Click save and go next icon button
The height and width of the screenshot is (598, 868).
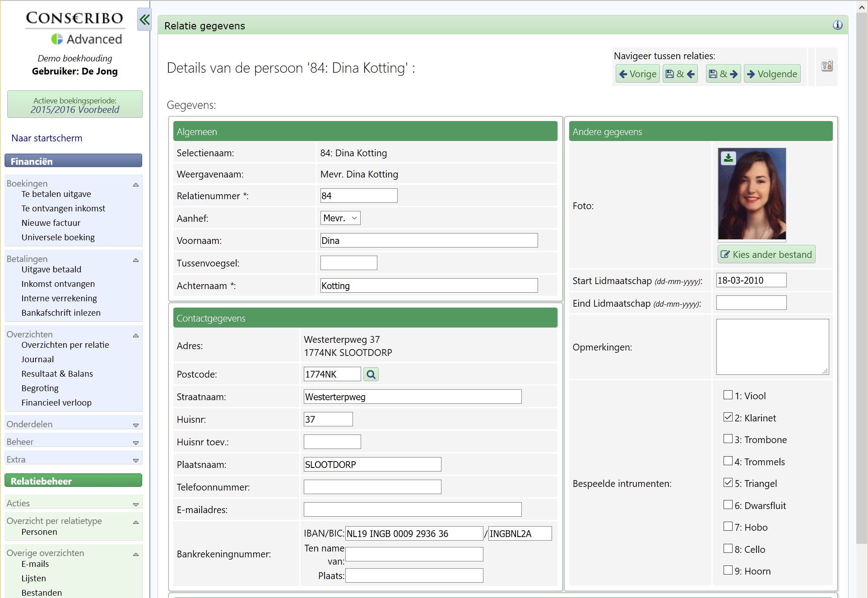723,74
